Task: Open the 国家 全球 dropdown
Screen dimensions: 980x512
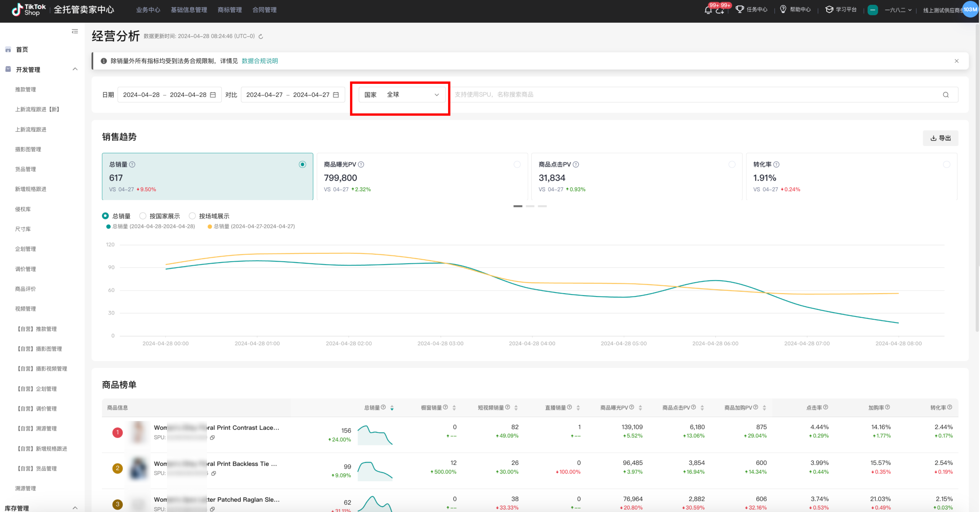Action: [x=402, y=95]
